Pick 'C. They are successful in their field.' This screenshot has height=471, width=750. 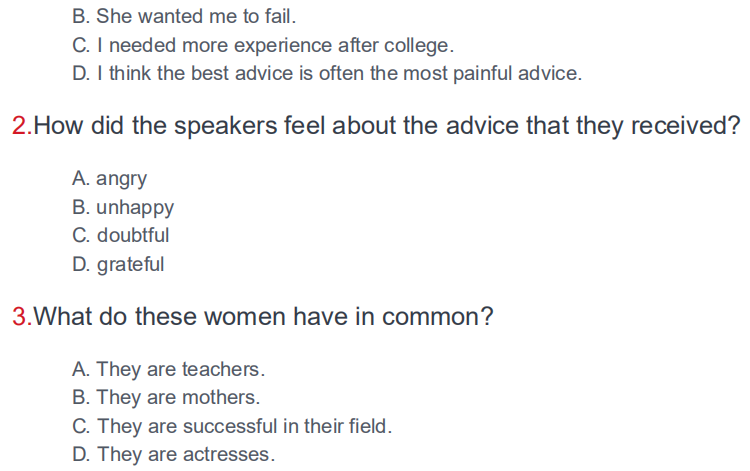(232, 426)
